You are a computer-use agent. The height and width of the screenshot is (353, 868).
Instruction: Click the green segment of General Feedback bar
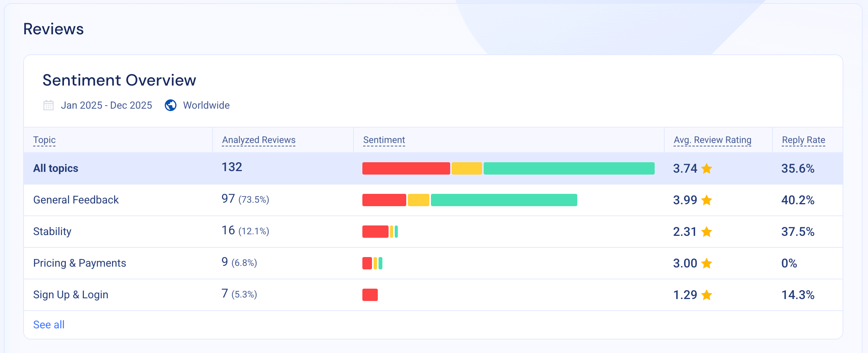click(504, 200)
